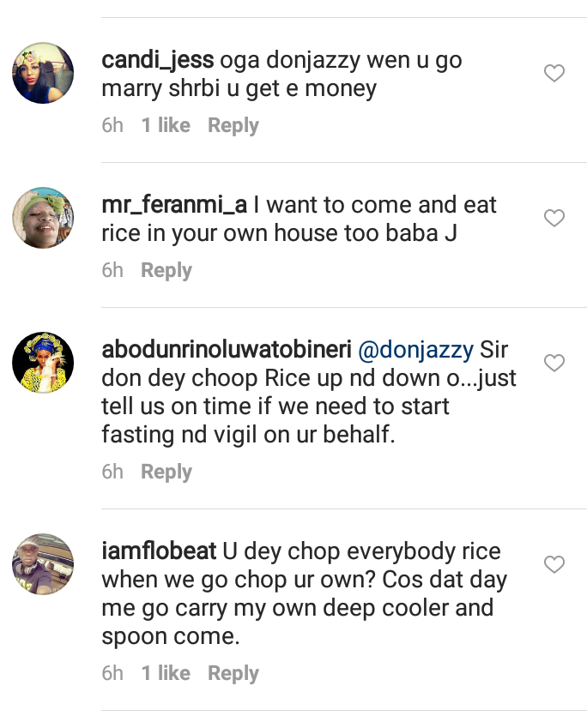Open candi_jess profile picture

coord(42,73)
